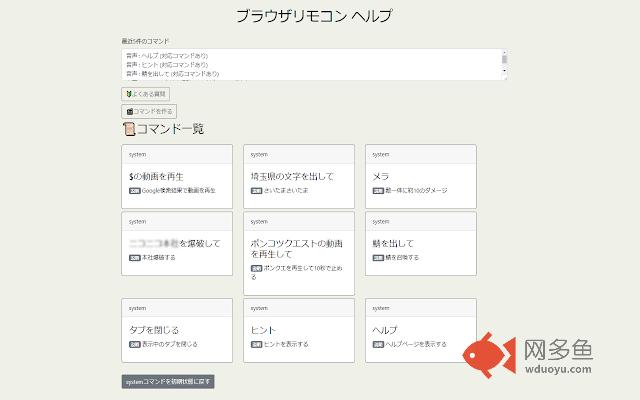Select the メラ command title
640x400 pixels.
[380, 177]
